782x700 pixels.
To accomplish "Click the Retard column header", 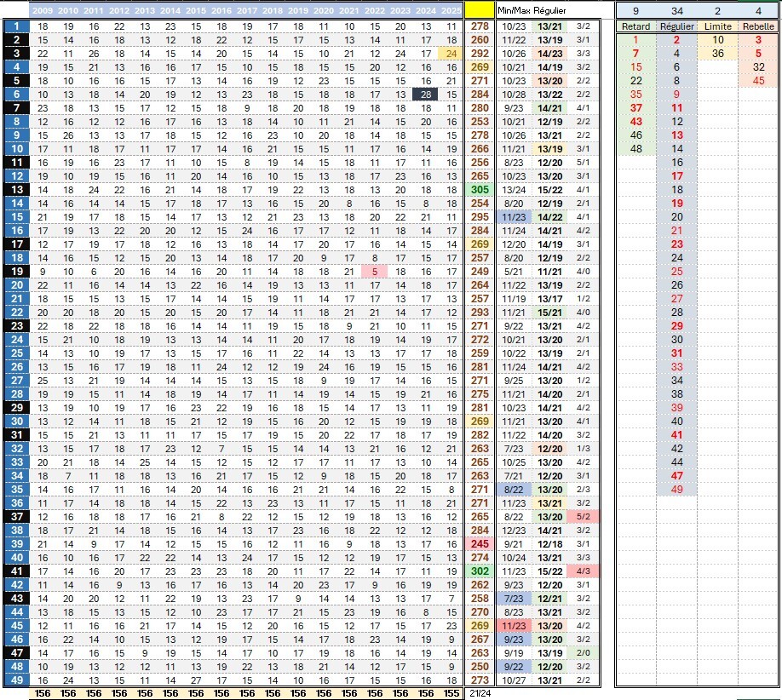I will pyautogui.click(x=635, y=26).
